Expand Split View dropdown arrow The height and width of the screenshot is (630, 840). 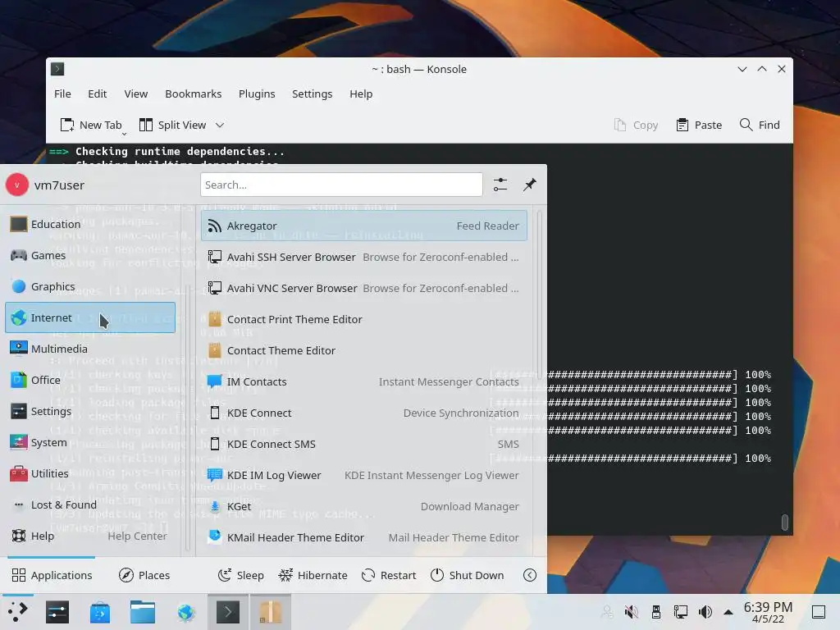(x=220, y=125)
